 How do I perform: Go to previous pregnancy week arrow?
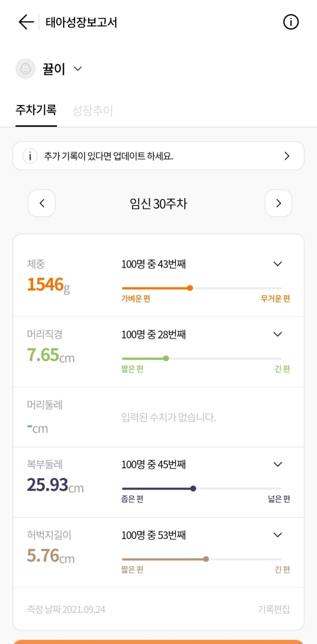coord(42,203)
